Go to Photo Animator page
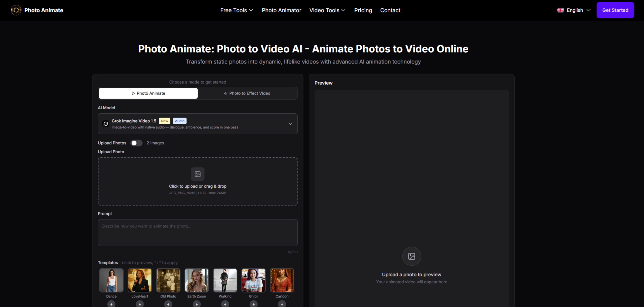Screen dimensions: 644x307 [x=281, y=10]
